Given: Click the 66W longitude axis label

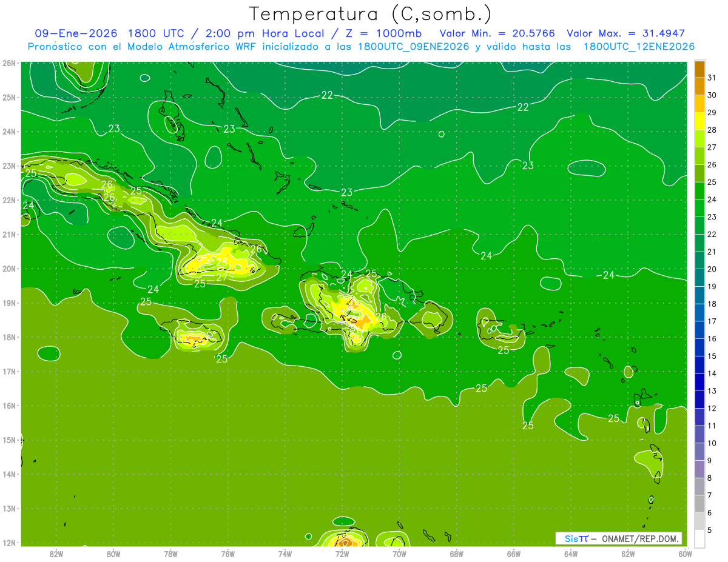Looking at the screenshot, I should [514, 554].
